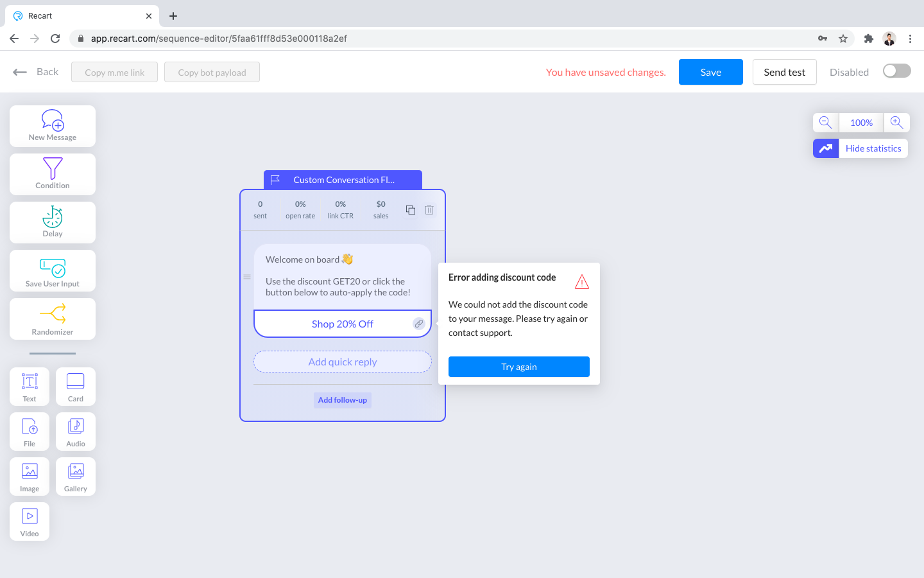Click the $0 sales statistic
This screenshot has height=578, width=924.
point(381,210)
